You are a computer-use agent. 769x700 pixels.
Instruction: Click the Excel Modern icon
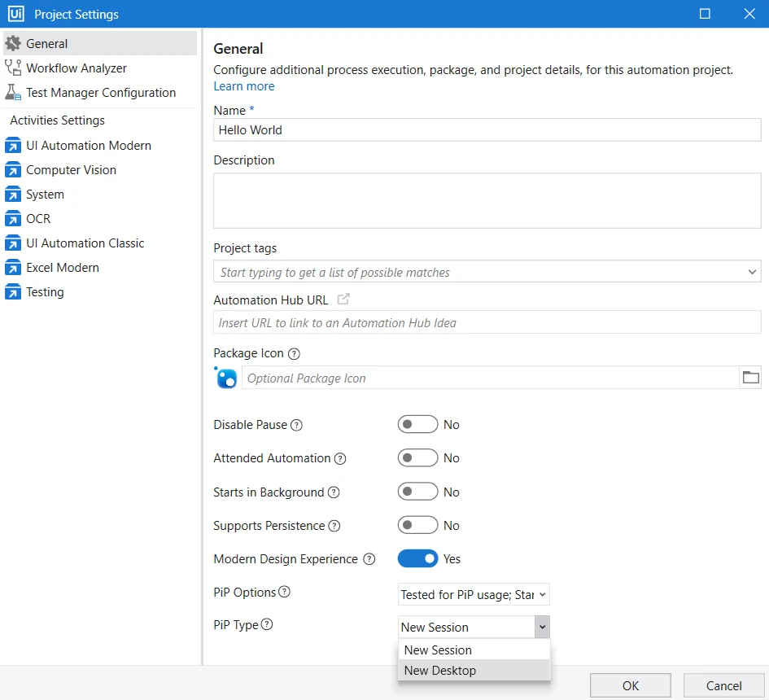[x=13, y=267]
